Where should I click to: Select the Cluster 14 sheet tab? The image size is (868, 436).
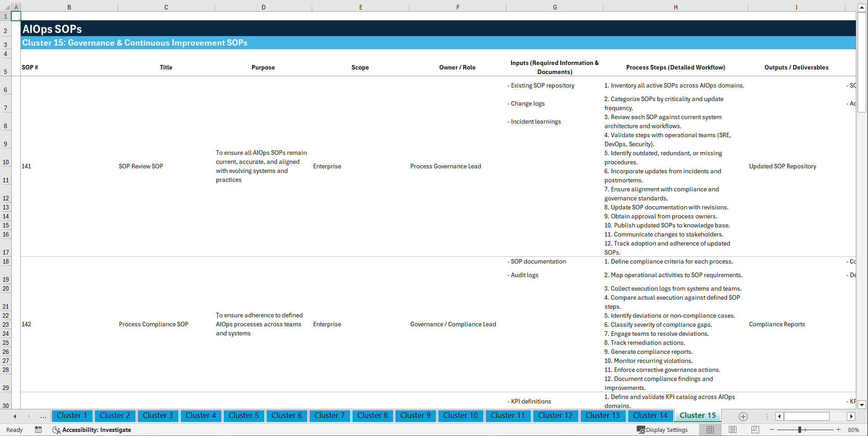(650, 416)
